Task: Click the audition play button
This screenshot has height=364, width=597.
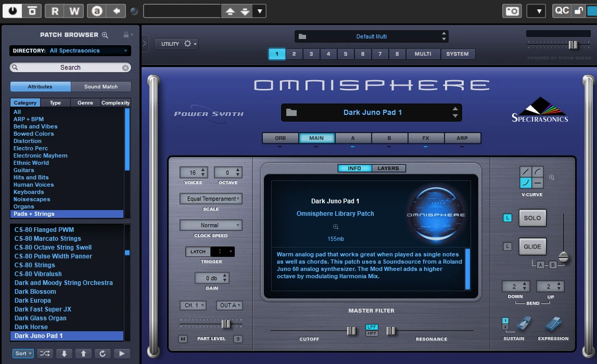Action: click(122, 354)
